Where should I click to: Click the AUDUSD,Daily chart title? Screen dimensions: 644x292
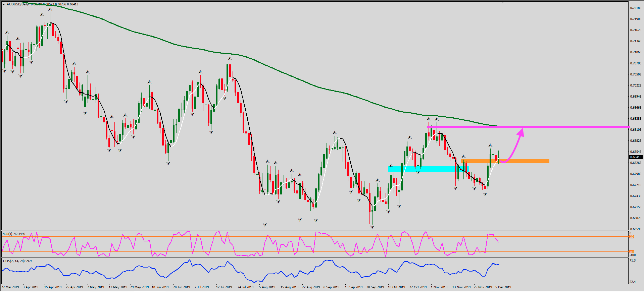point(18,4)
